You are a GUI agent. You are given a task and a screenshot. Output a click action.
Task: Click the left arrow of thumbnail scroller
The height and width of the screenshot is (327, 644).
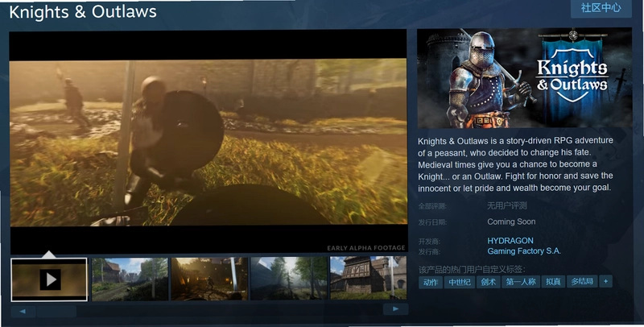23,312
